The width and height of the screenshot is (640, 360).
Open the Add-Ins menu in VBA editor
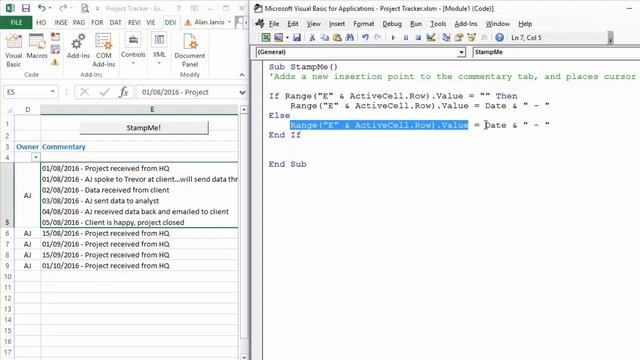(466, 24)
